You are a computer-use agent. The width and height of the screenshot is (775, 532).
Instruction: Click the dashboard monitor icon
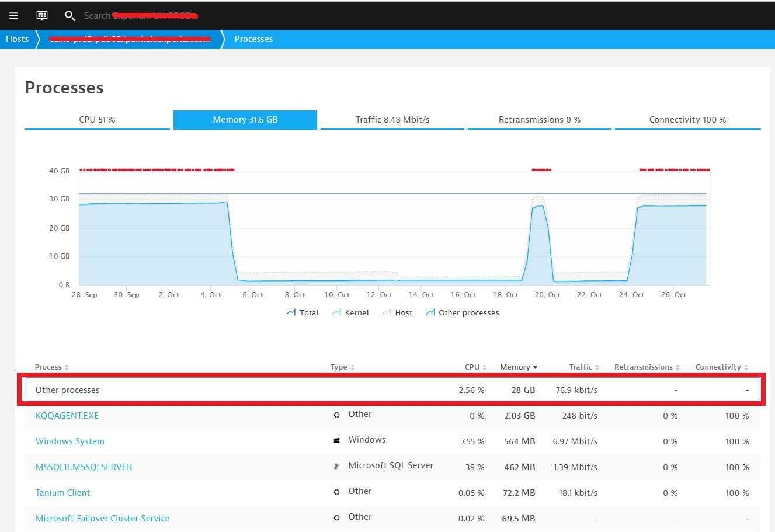click(42, 16)
